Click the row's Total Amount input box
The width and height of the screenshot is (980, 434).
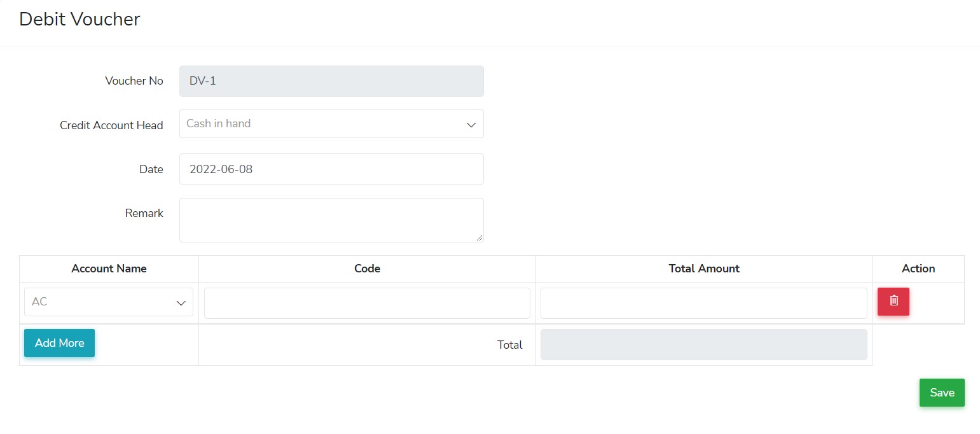point(703,303)
